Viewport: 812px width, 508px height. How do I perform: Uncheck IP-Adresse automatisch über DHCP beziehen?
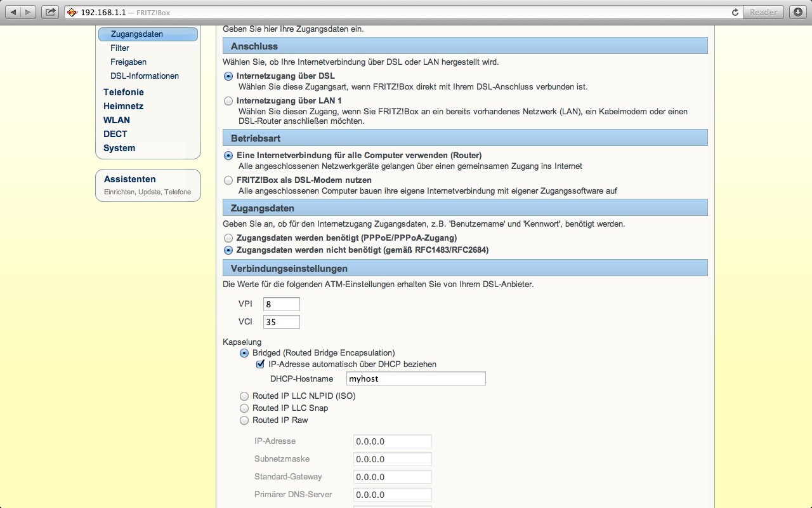coord(260,364)
